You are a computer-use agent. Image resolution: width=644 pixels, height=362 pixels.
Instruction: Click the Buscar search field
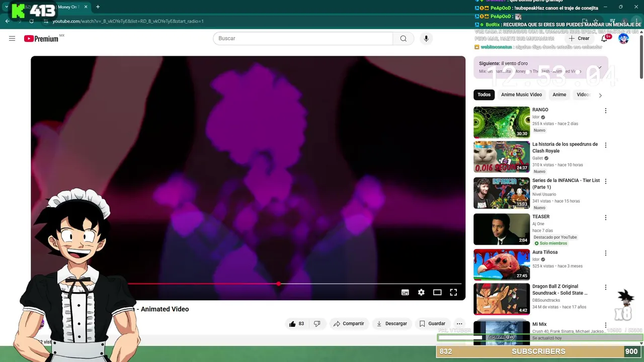303,39
